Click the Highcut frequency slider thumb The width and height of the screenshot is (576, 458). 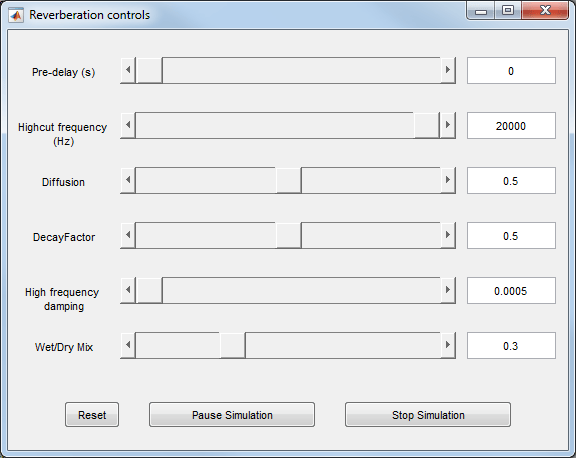pos(427,125)
